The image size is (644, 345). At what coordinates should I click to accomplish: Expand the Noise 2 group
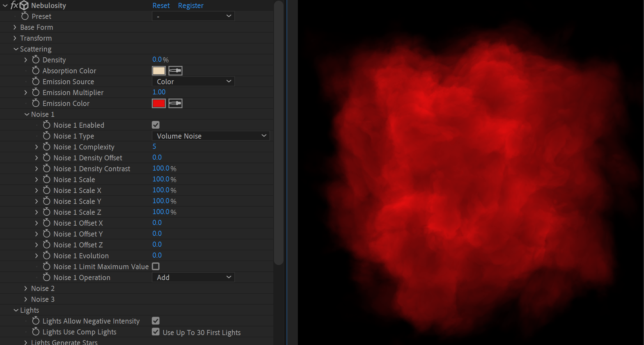(26, 288)
